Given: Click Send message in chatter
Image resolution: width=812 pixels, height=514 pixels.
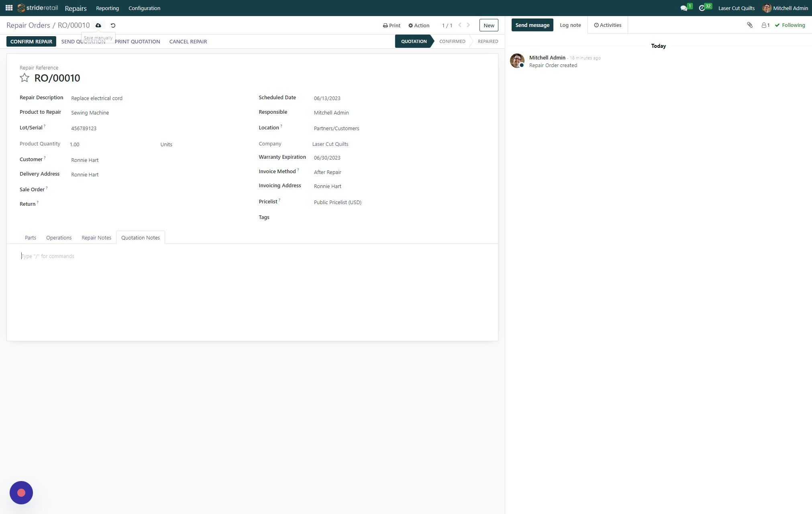Looking at the screenshot, I should tap(532, 25).
